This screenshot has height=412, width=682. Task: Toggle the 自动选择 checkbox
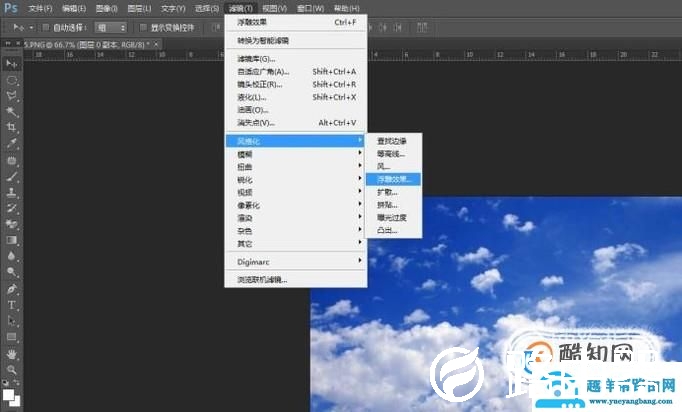[x=46, y=28]
